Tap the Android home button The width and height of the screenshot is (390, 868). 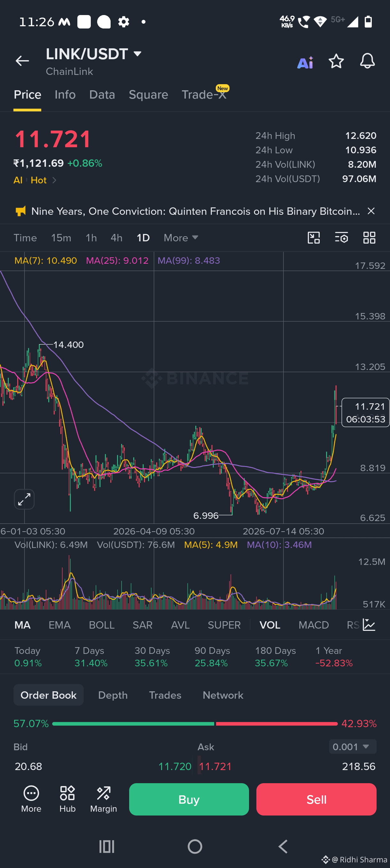tap(195, 847)
